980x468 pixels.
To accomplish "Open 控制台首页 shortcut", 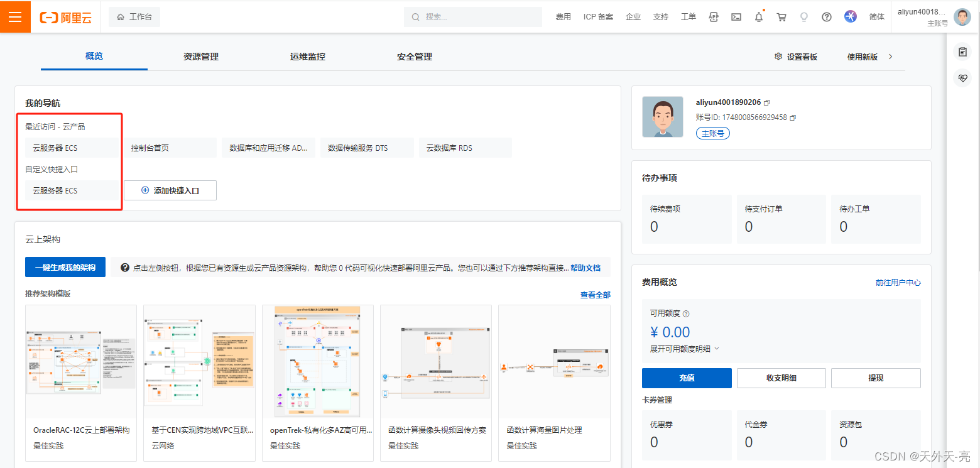I will pyautogui.click(x=170, y=148).
